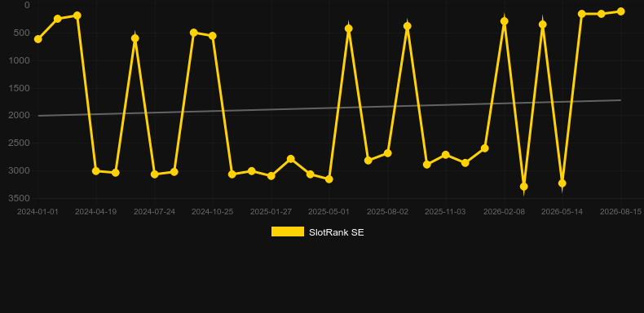Click the 3500 y-axis label
Viewport: 644px width, 313px height.
coord(20,198)
